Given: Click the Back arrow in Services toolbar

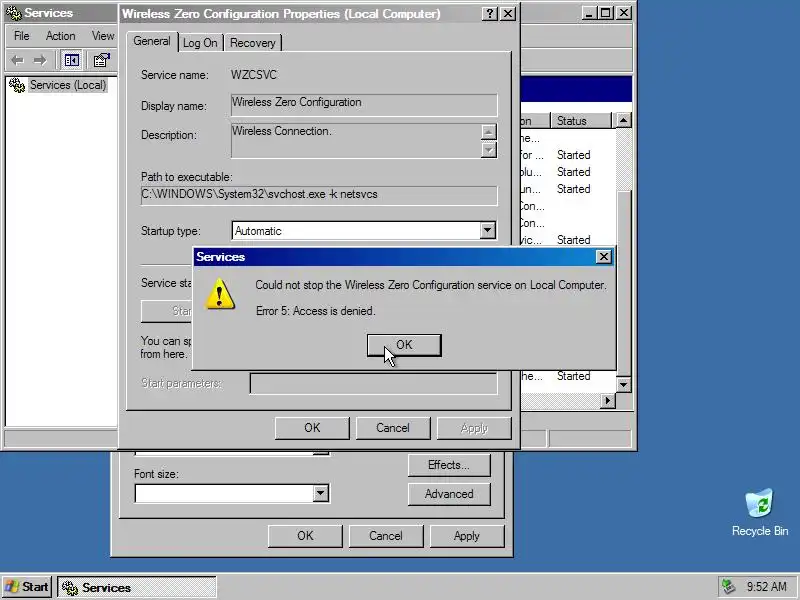Looking at the screenshot, I should pos(17,60).
